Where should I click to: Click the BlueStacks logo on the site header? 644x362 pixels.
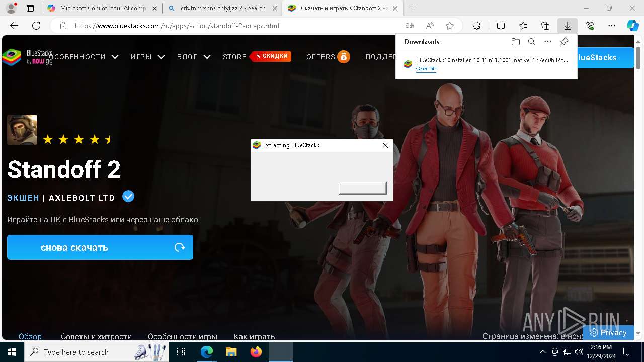[x=27, y=57]
